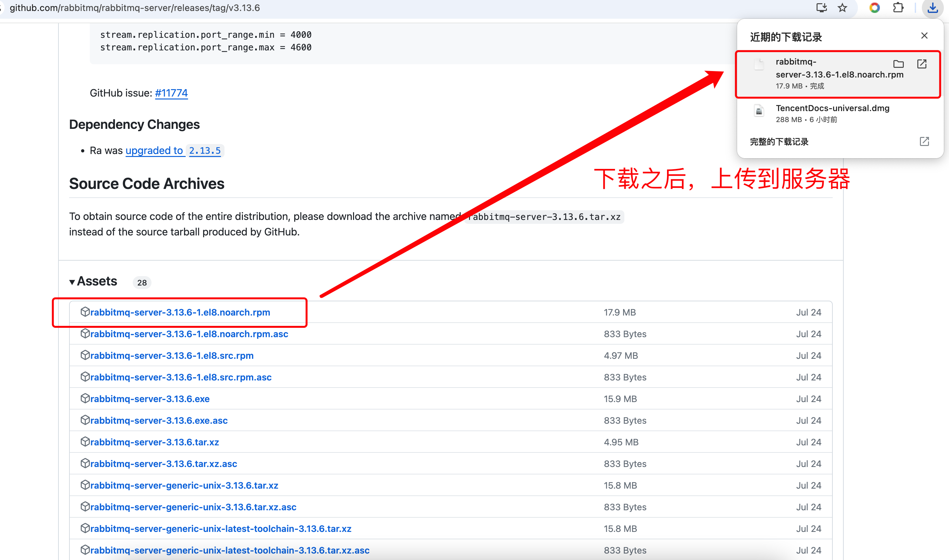949x560 pixels.
Task: Open the colorful circle extension icon
Action: [x=874, y=7]
